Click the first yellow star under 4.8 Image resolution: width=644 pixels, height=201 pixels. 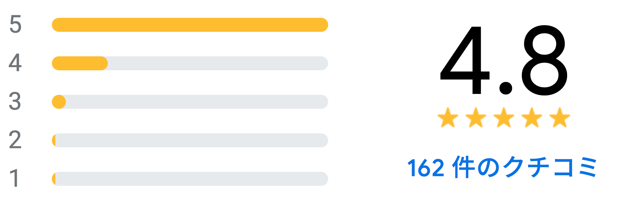click(448, 118)
